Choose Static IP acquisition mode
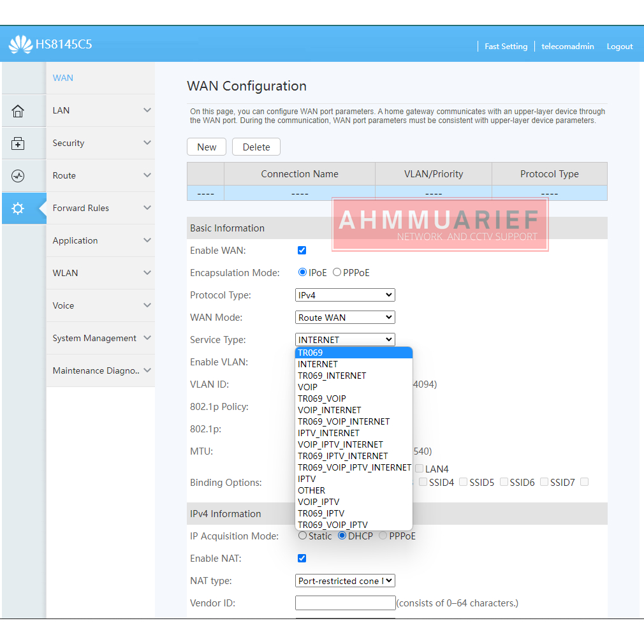 click(302, 536)
